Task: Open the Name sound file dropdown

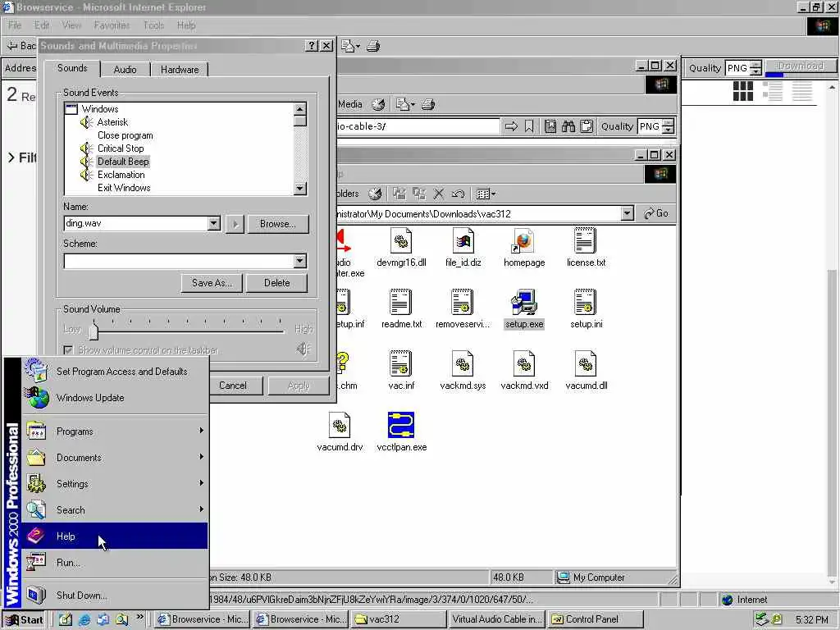Action: pos(214,223)
